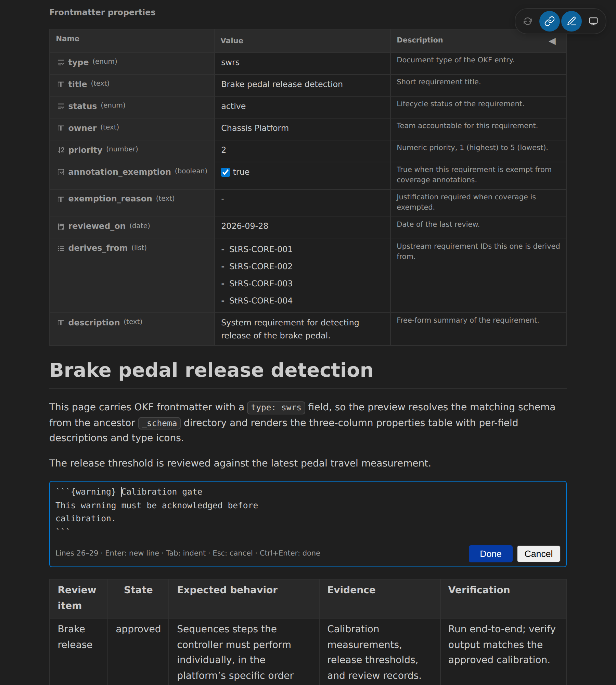Cancel the warning block edit
The height and width of the screenshot is (685, 616).
tap(538, 554)
